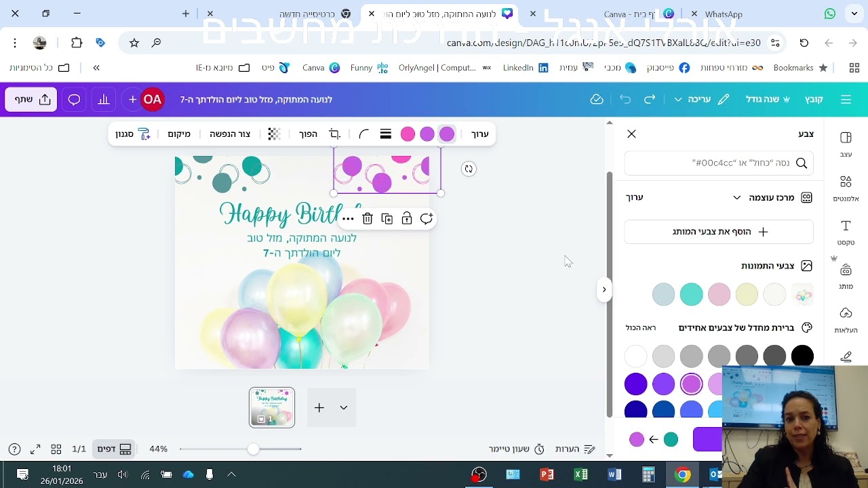Click Edit (ערוך) link beside brand kit

pos(635,198)
